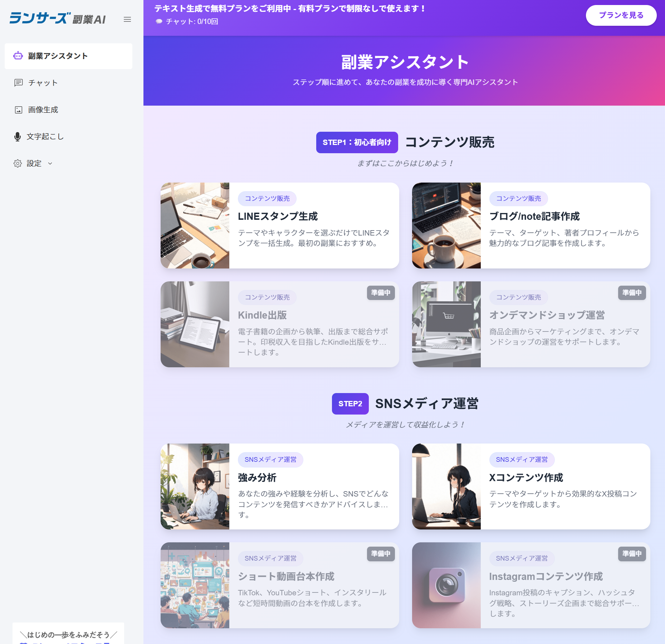
Task: Click the image generation icon in sidebar
Action: pos(18,110)
